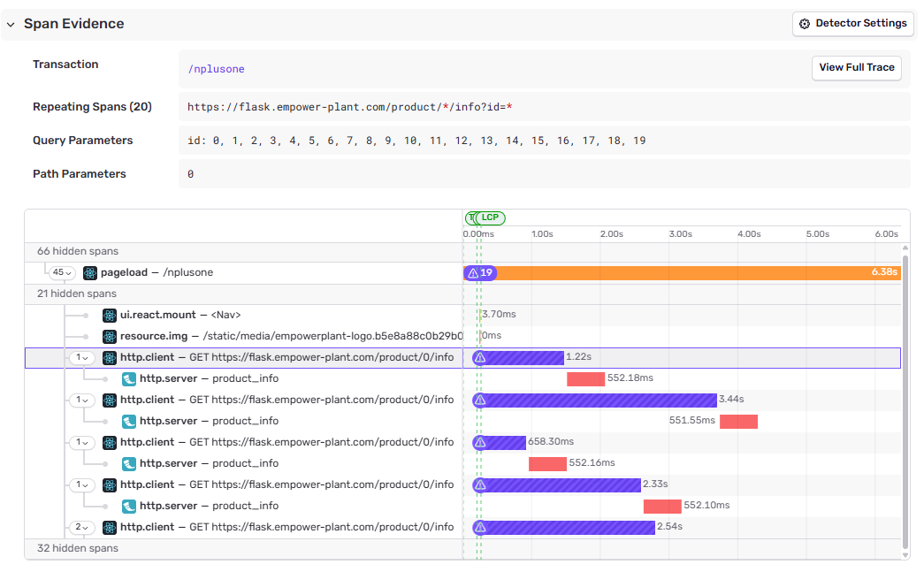
Task: Click the React icon beside resource.img
Action: pos(110,336)
